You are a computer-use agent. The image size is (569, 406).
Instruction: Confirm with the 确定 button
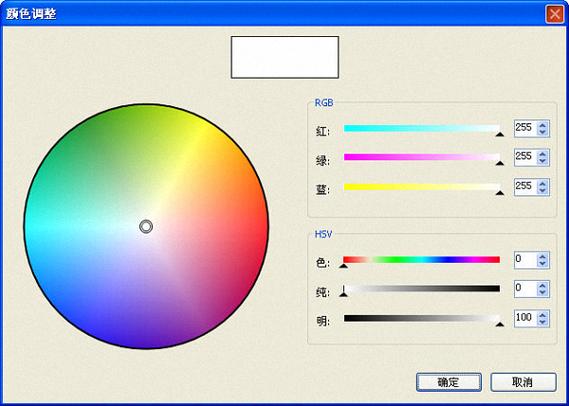[449, 382]
